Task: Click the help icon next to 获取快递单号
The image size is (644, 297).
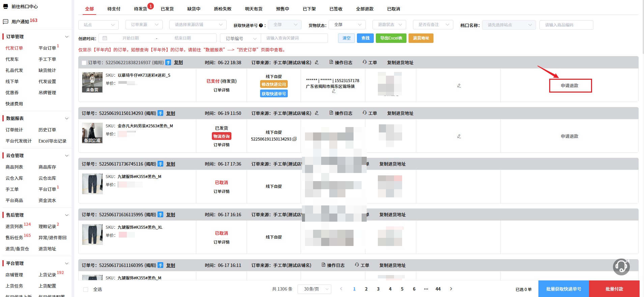Action: pyautogui.click(x=261, y=25)
